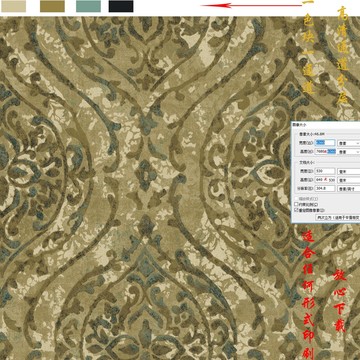Click the light beige color swatch
Image resolution: width=360 pixels, height=360 pixels.
pyautogui.click(x=13, y=6)
